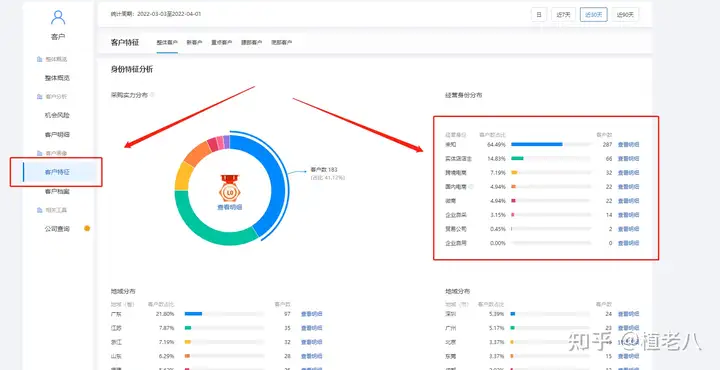The image size is (720, 370).
Task: Click the 相关工具 section header icon
Action: click(x=39, y=210)
